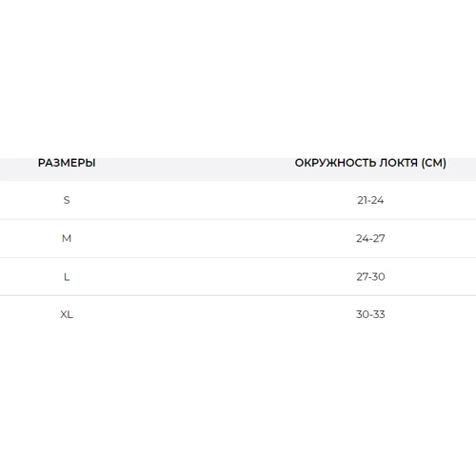
Task: Click the 24-27 elbow circumference value
Action: pos(370,238)
